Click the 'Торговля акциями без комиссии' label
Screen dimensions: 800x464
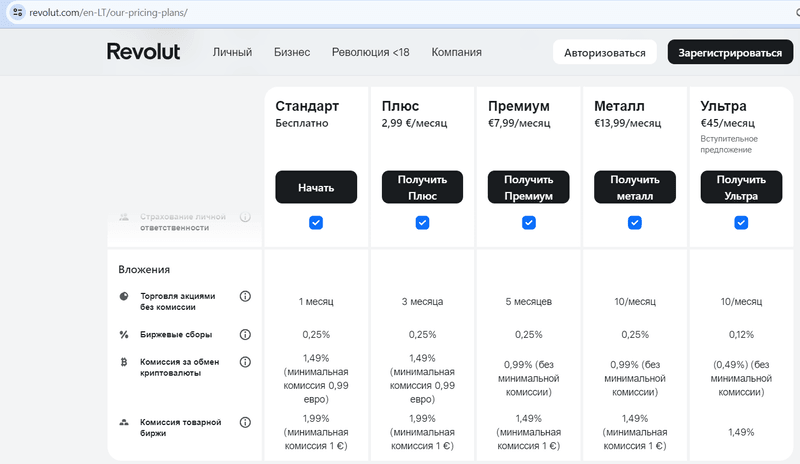[x=178, y=301]
